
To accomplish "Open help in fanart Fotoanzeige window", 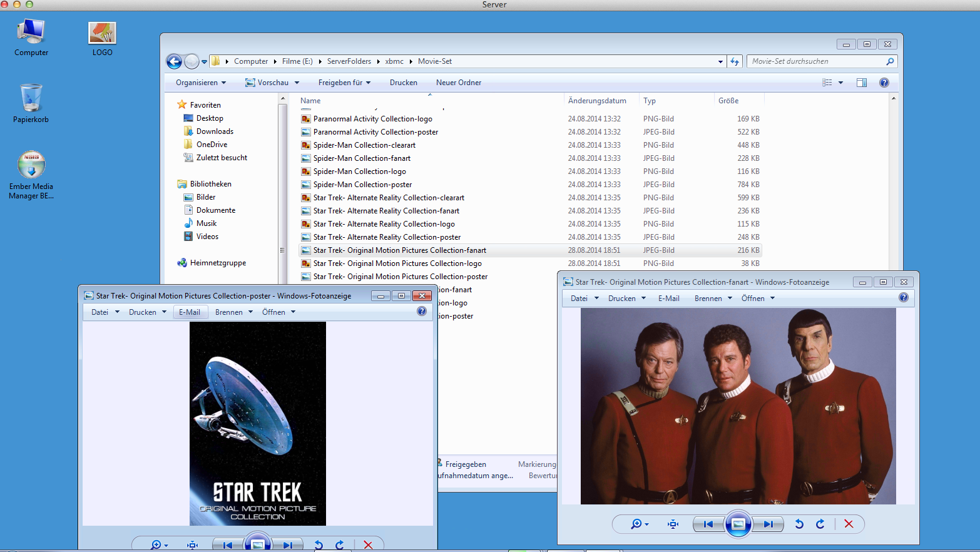I will click(904, 298).
